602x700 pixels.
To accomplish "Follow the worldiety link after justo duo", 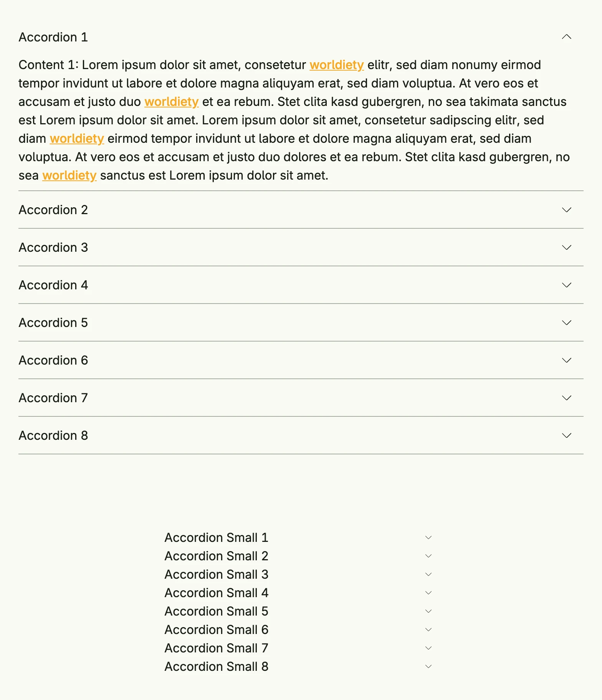I will [x=172, y=102].
